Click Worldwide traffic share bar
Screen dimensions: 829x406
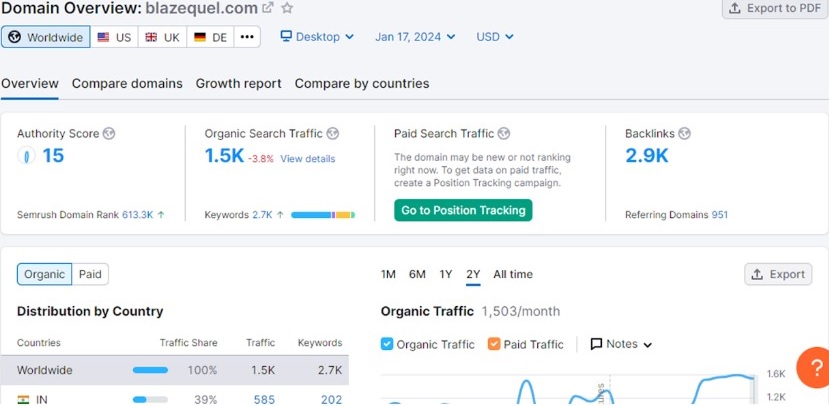click(x=150, y=370)
